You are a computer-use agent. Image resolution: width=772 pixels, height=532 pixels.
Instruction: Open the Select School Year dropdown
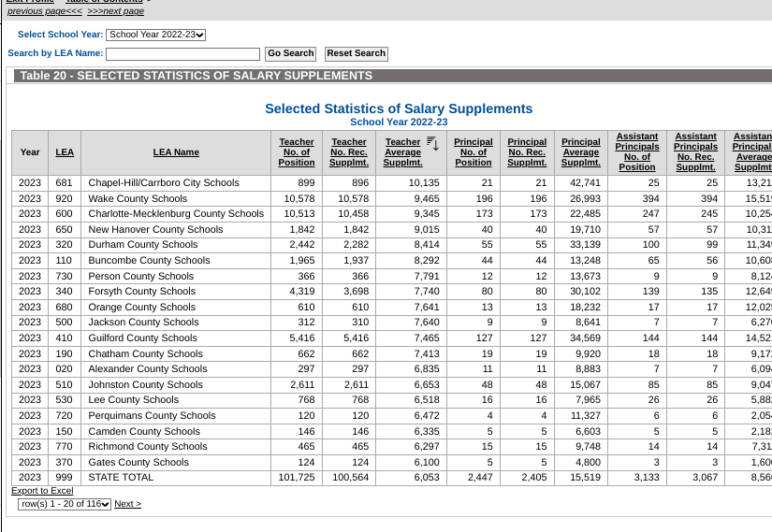coord(155,35)
